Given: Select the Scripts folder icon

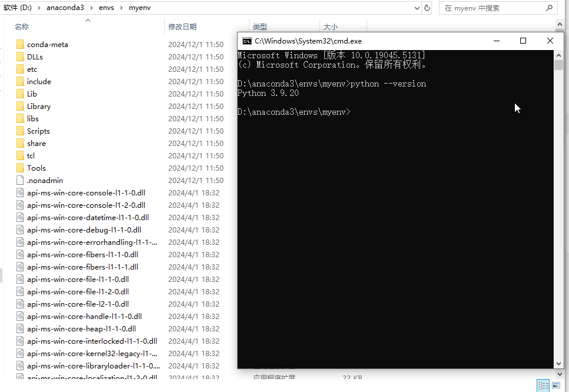Looking at the screenshot, I should click(19, 131).
